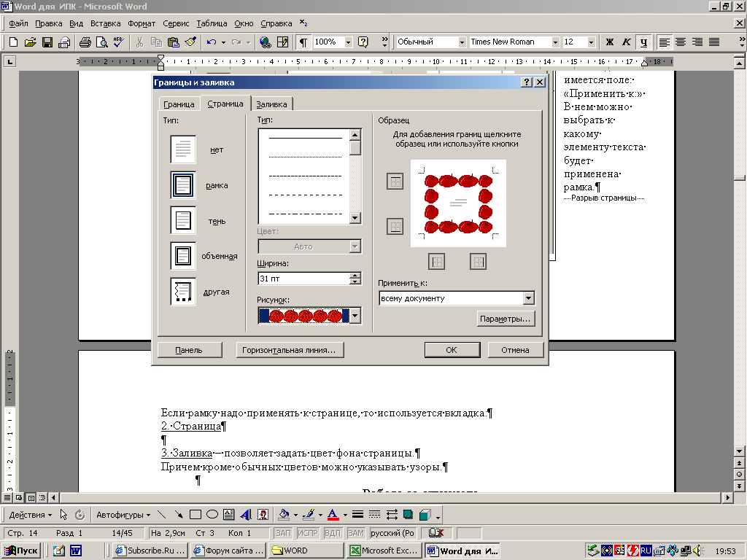747x560 pixels.
Task: Toggle bottom border in sample preview
Action: pos(395,226)
